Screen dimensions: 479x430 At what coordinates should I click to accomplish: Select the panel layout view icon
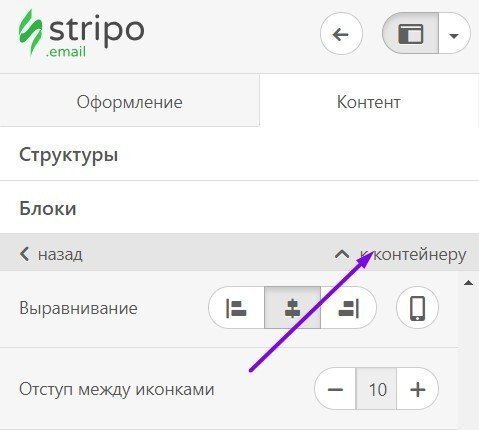[x=411, y=33]
